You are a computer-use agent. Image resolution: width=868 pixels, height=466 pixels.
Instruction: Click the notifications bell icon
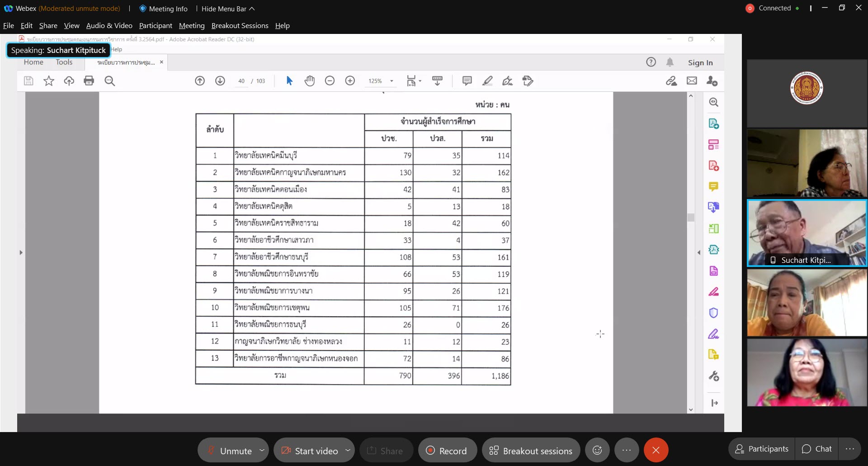(x=670, y=62)
